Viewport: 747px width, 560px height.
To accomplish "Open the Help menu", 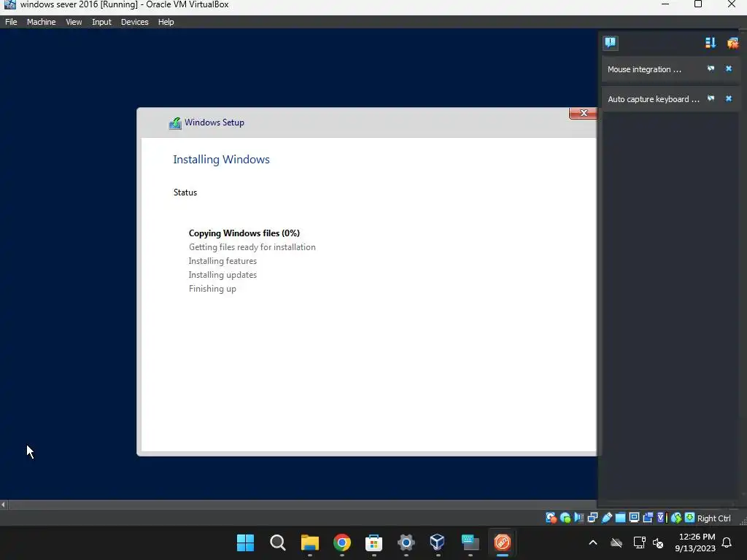I will click(166, 22).
